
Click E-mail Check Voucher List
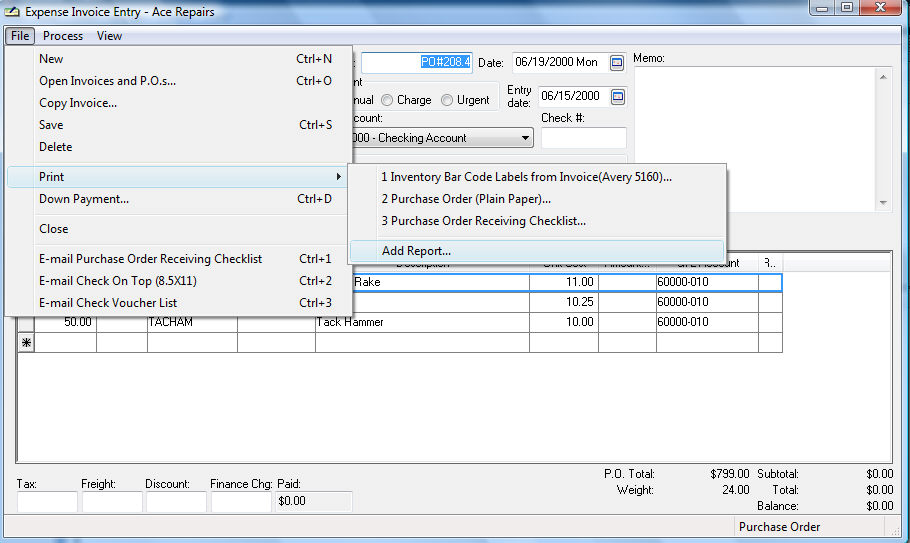[108, 303]
